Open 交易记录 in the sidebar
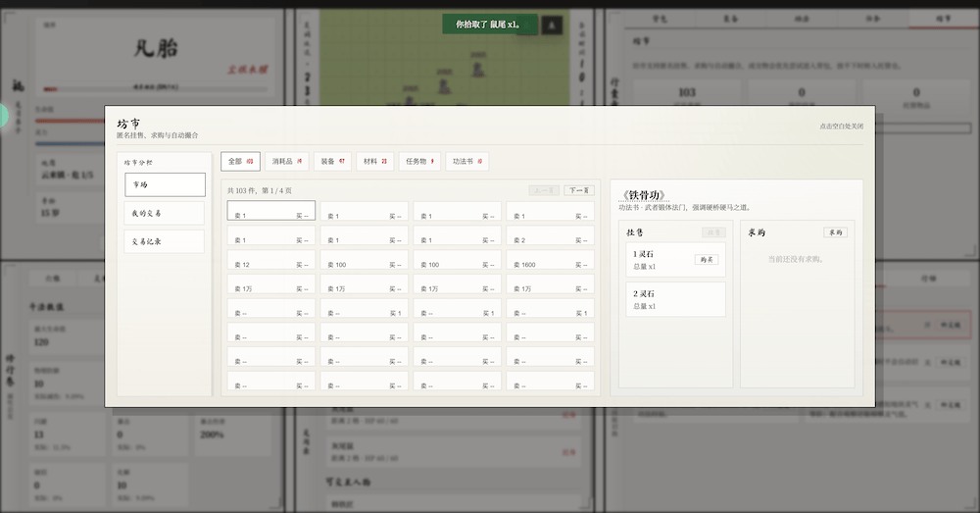The height and width of the screenshot is (513, 980). (165, 241)
